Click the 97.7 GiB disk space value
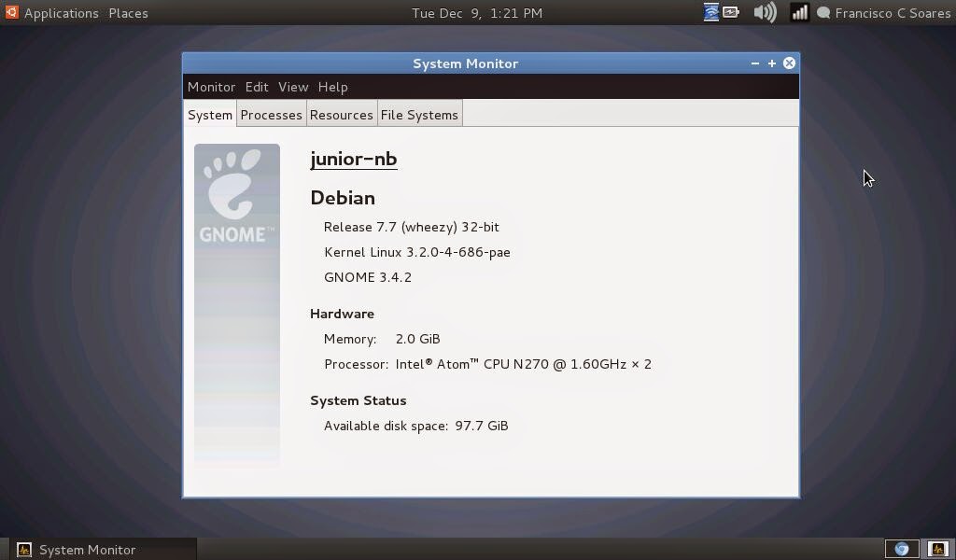This screenshot has width=956, height=560. (482, 426)
